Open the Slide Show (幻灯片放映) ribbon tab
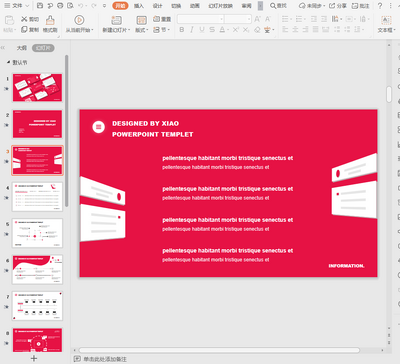Viewport: 400px width, 364px height. tap(221, 6)
